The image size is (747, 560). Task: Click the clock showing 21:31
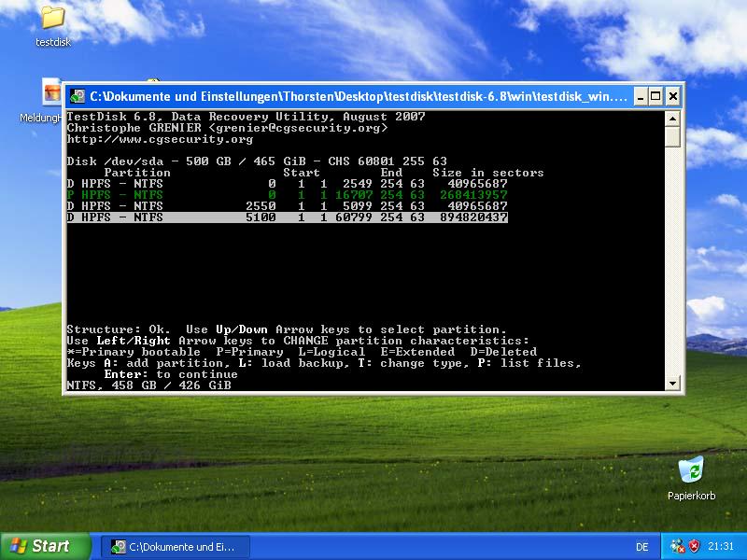(x=721, y=546)
